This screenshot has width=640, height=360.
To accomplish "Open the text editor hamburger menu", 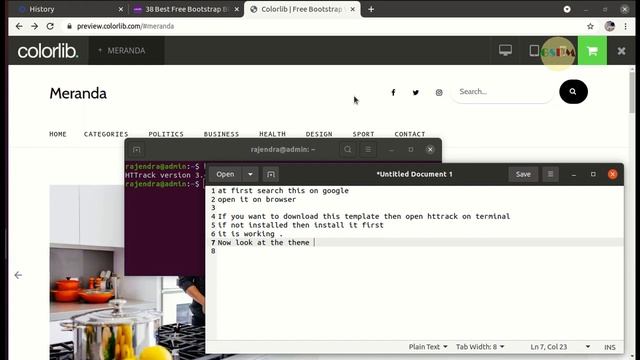I will click(x=550, y=174).
